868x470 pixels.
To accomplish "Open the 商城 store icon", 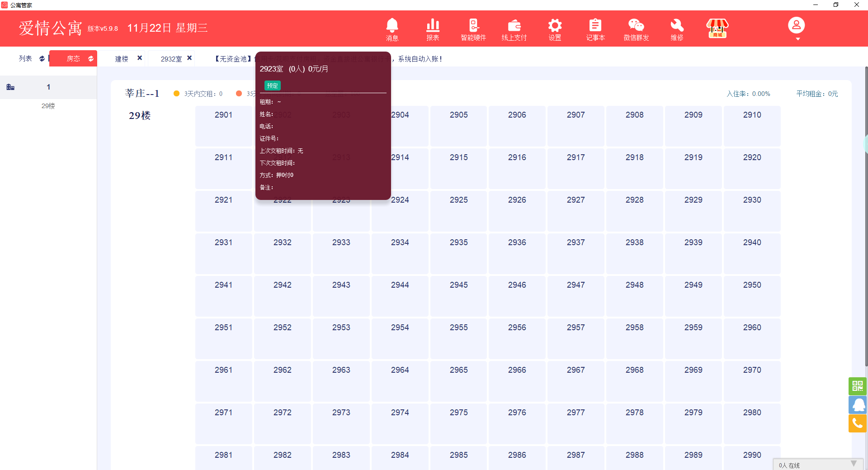I will click(x=717, y=28).
